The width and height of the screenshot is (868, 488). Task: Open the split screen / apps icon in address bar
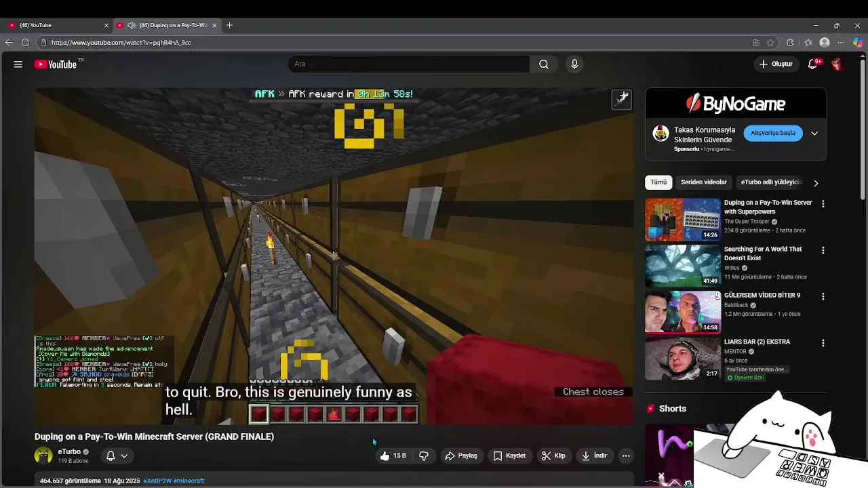point(755,42)
